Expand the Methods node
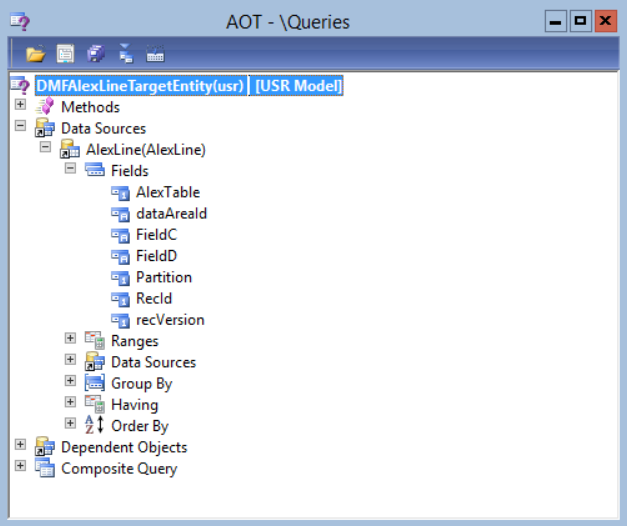This screenshot has height=526, width=627. tap(20, 104)
